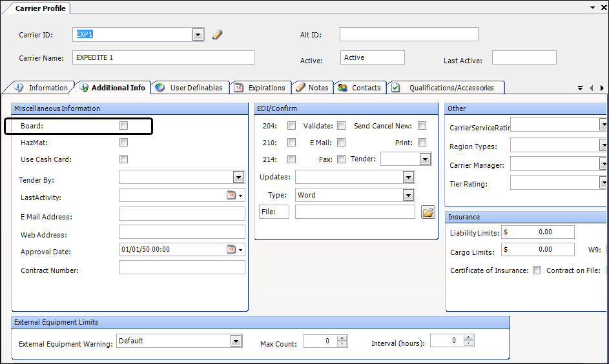Click the scroll tabs left arrow
Screen dimensions: 609x364
pos(591,88)
